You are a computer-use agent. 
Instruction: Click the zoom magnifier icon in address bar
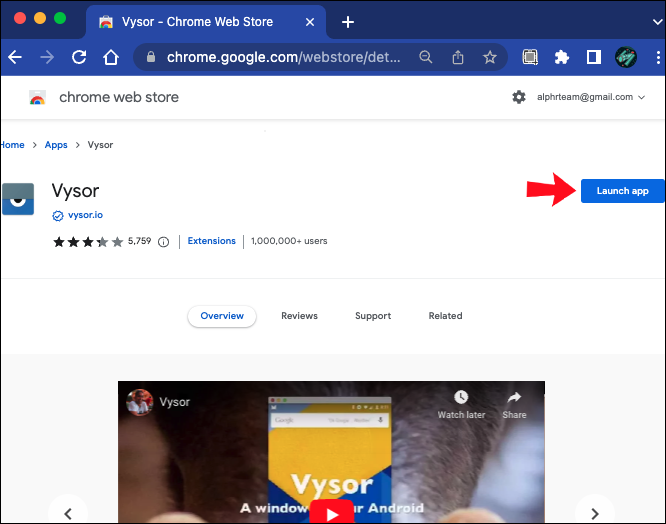click(x=426, y=57)
